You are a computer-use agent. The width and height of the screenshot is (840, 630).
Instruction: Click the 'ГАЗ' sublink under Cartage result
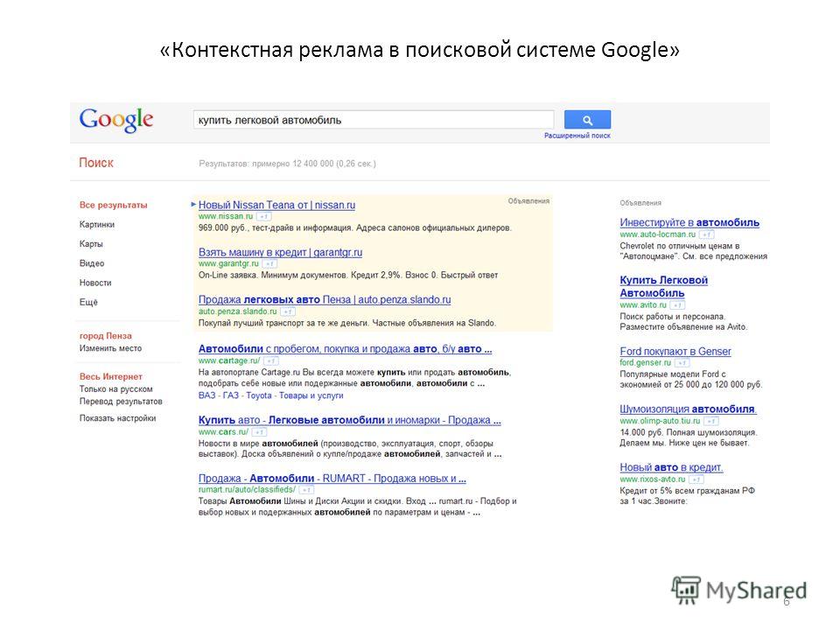[x=231, y=395]
